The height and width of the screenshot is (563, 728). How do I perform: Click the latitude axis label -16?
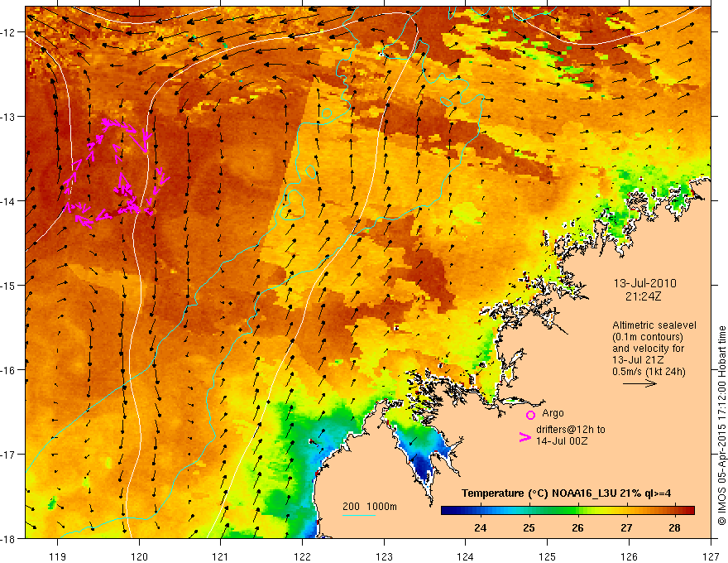point(8,370)
